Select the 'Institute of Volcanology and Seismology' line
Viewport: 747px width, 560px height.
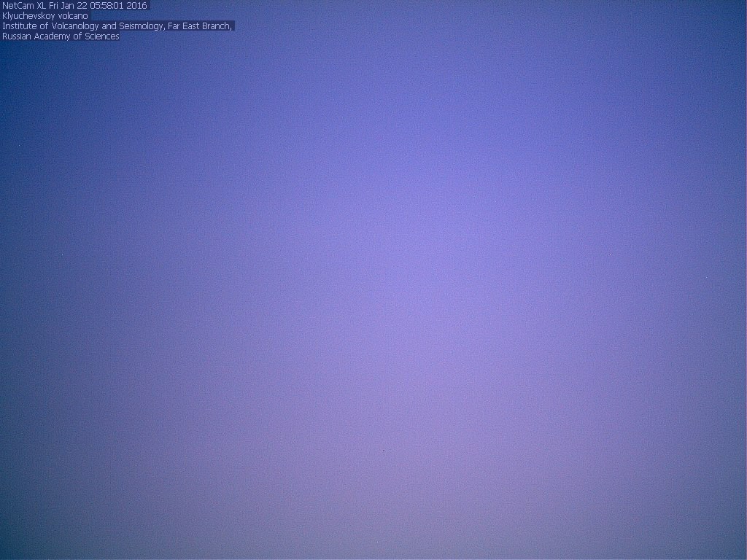117,26
